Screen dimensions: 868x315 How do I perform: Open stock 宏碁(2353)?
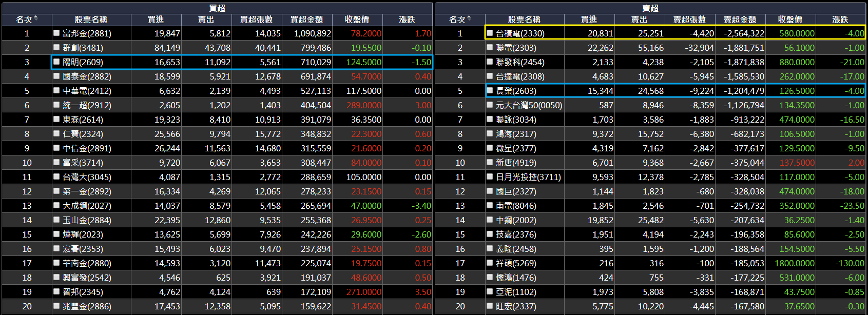(83, 249)
